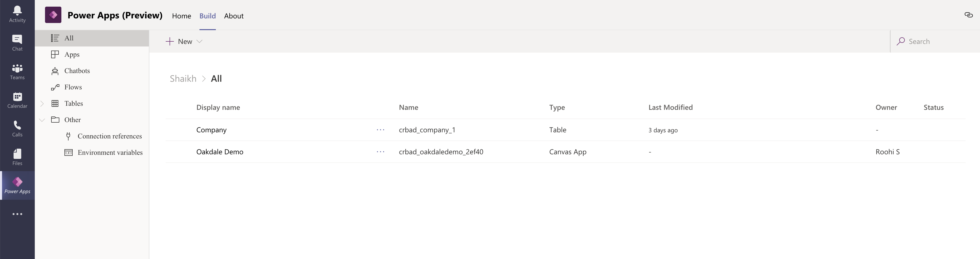Sort by Status column header
Viewport: 980px width, 259px height.
click(x=934, y=108)
